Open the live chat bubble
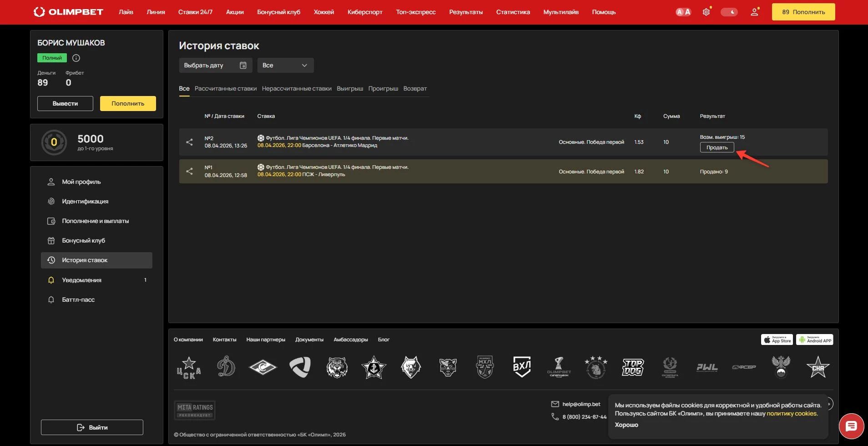The image size is (868, 446). [851, 426]
